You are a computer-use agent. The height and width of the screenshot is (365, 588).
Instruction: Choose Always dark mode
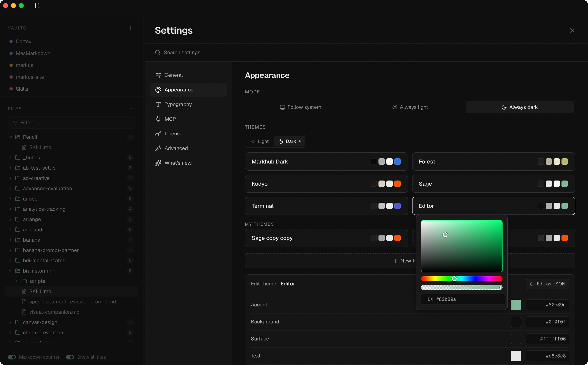(520, 107)
